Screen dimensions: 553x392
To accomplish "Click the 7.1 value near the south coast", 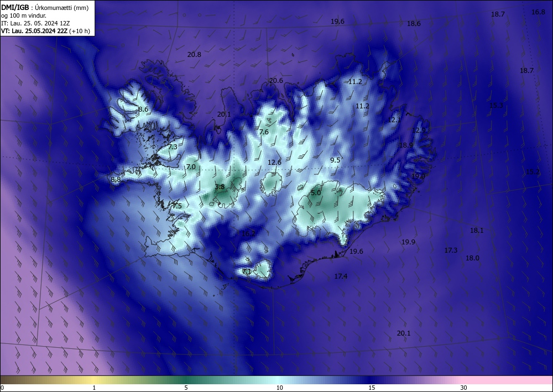I will (247, 271).
